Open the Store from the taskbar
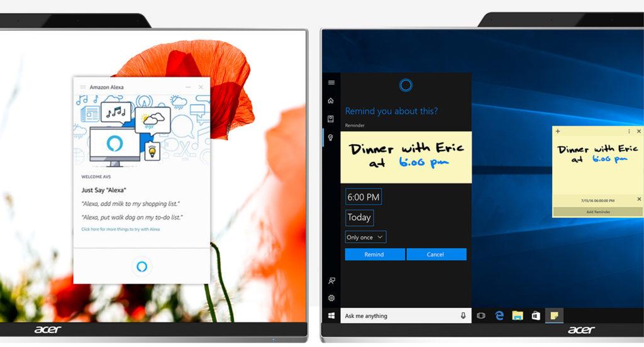The width and height of the screenshot is (644, 347). pyautogui.click(x=536, y=316)
